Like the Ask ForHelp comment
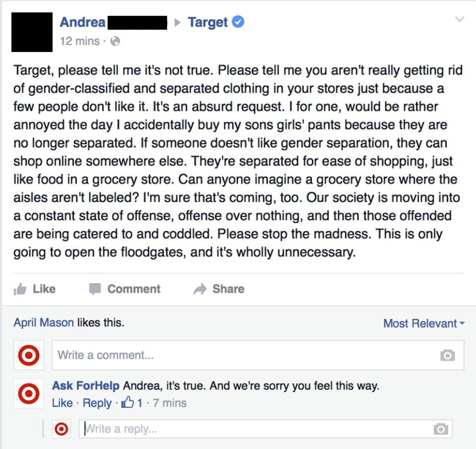This screenshot has height=449, width=476. pyautogui.click(x=62, y=403)
